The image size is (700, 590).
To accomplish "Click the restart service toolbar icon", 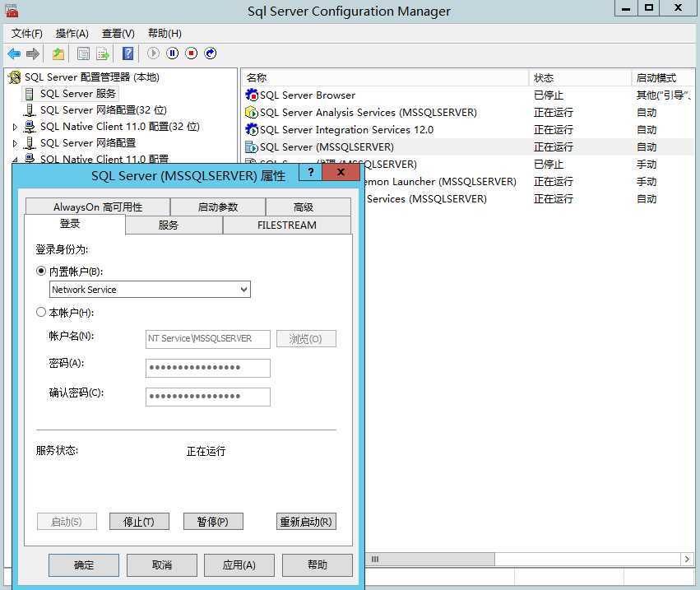I will [x=211, y=53].
